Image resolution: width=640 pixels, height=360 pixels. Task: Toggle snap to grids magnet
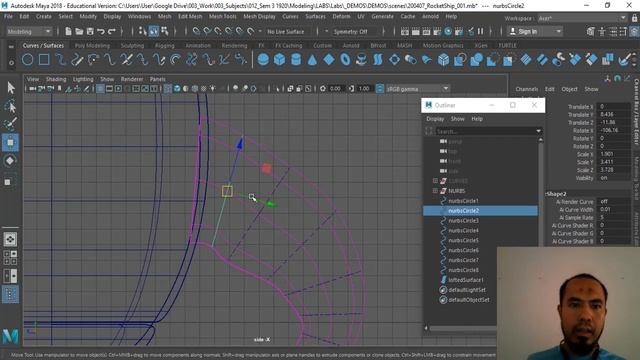(x=196, y=31)
